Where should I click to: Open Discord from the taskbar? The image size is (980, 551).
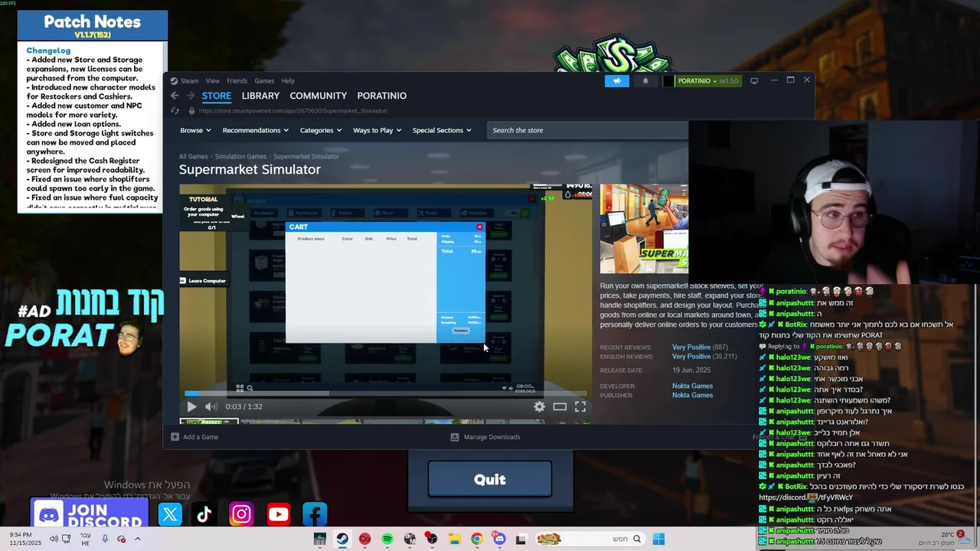point(499,540)
